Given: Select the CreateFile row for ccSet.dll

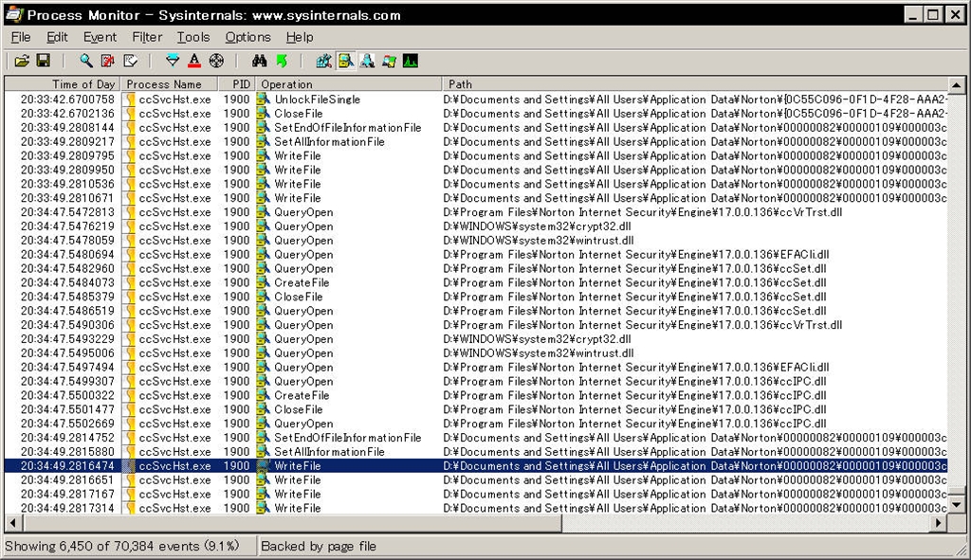Looking at the screenshot, I should (x=302, y=282).
